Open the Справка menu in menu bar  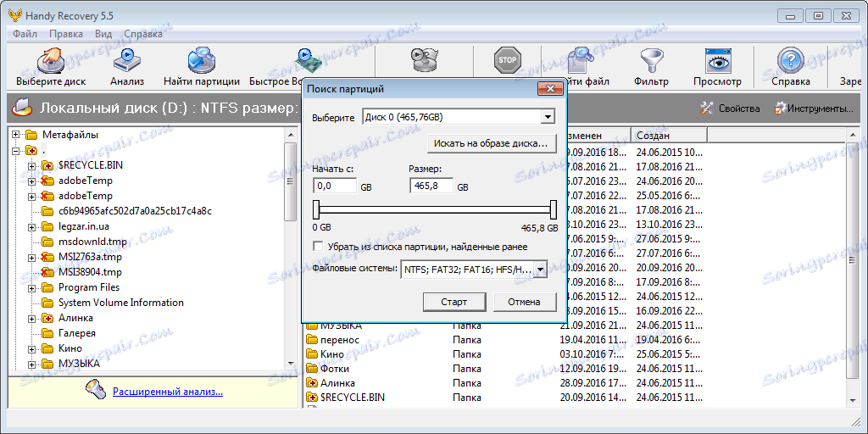tap(143, 34)
